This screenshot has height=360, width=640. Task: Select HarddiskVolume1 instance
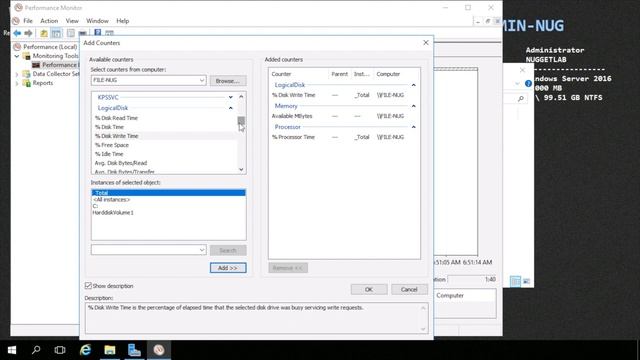168,213
